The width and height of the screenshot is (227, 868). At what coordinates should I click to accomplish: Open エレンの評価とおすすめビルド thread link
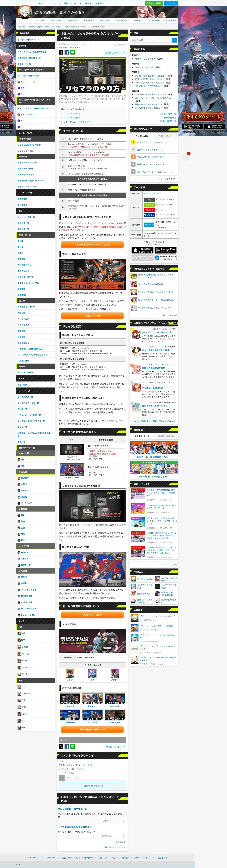coord(73,809)
